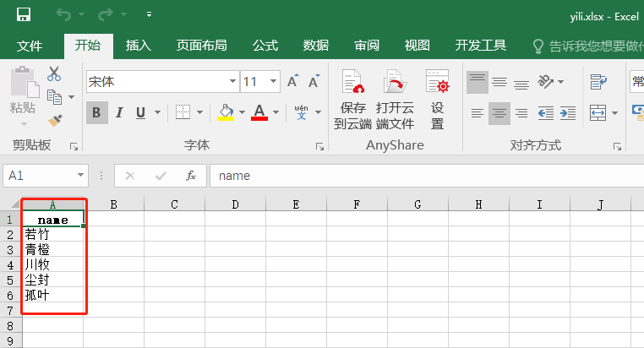Center text horizontally

point(499,113)
